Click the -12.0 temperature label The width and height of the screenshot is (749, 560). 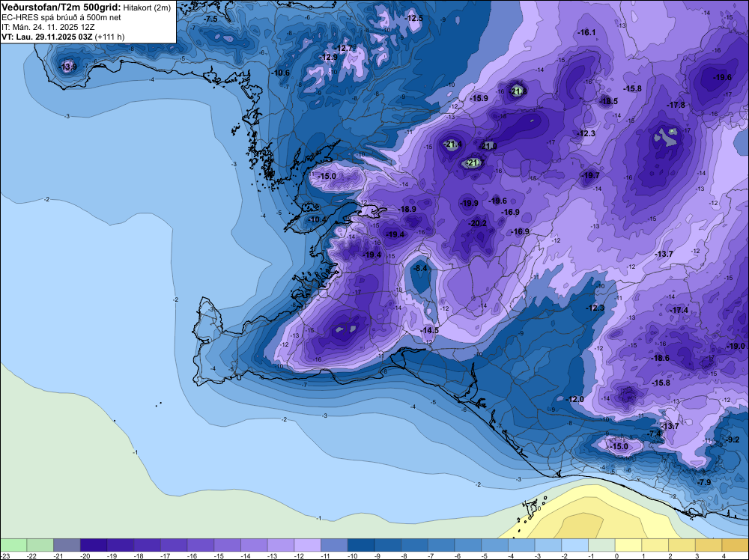574,399
